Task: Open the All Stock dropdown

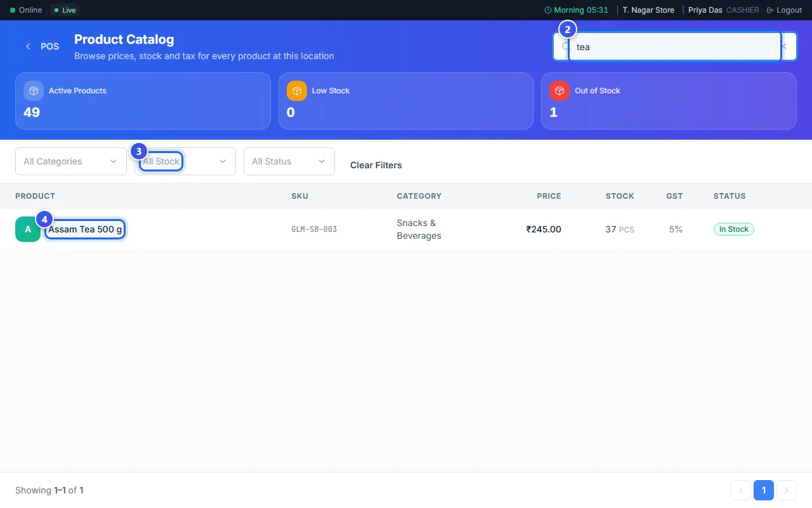Action: coord(185,161)
